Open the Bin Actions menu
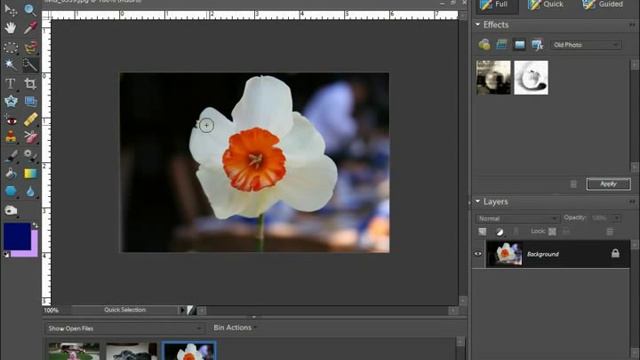The width and height of the screenshot is (640, 360). click(235, 327)
